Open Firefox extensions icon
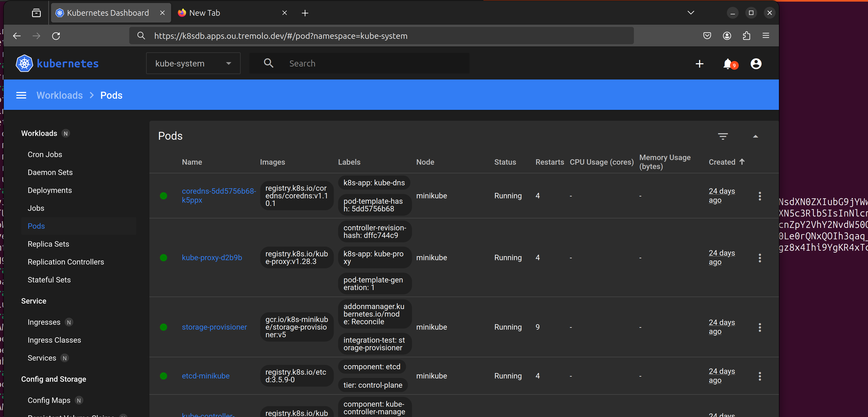 pyautogui.click(x=746, y=36)
